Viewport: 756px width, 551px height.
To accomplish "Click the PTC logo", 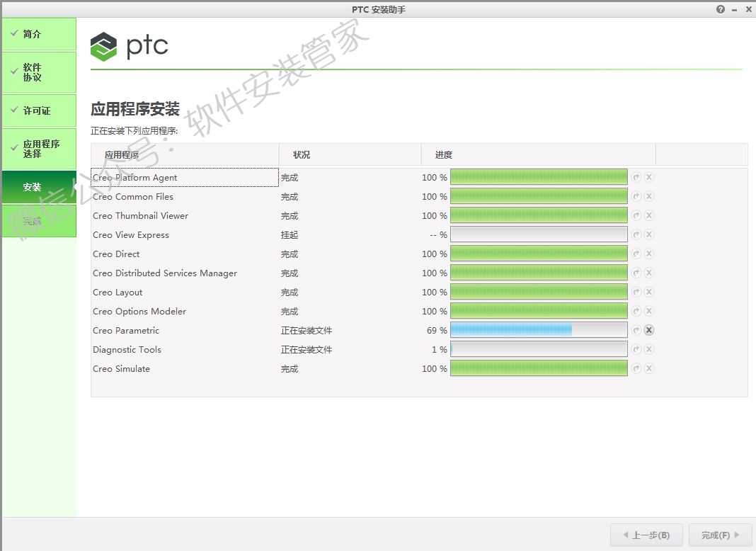I will pyautogui.click(x=130, y=47).
